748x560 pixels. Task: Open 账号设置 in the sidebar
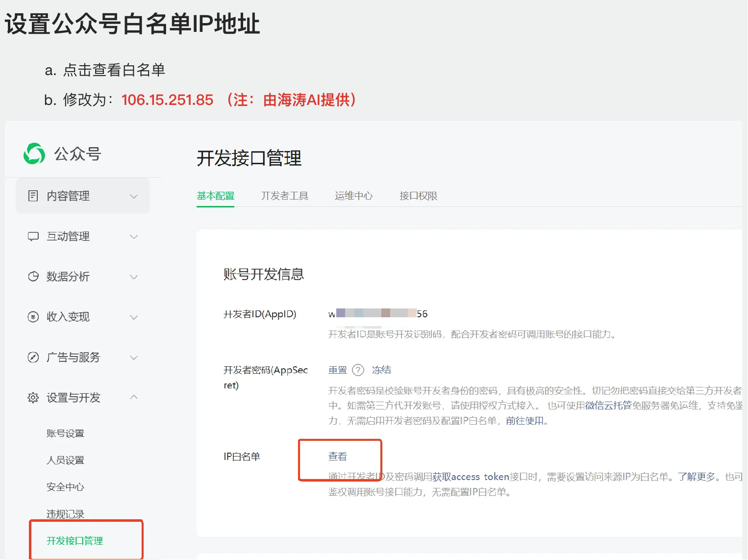coord(65,433)
